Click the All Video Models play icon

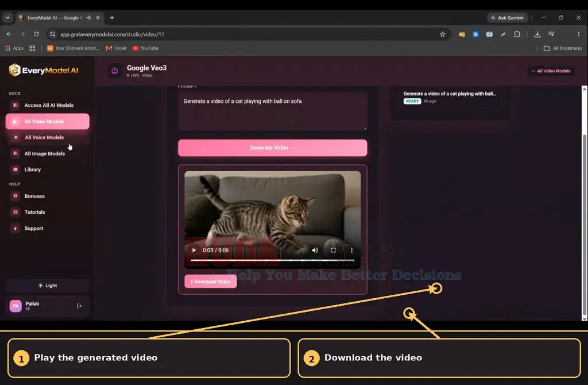click(x=16, y=122)
